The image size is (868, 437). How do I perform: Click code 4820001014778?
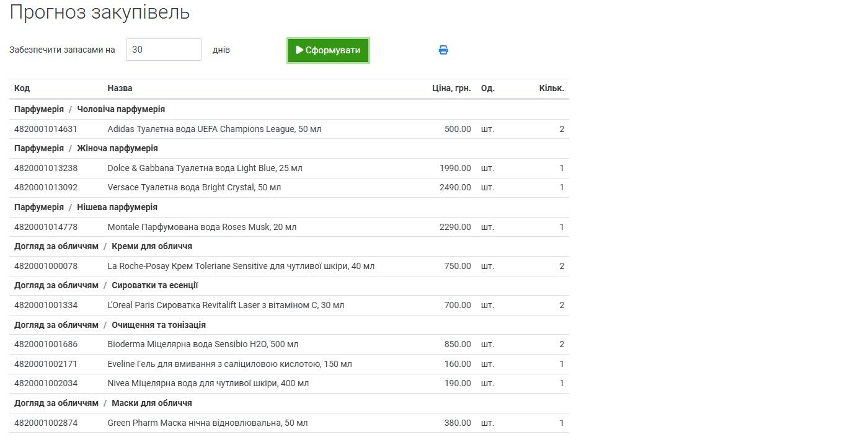(x=46, y=227)
